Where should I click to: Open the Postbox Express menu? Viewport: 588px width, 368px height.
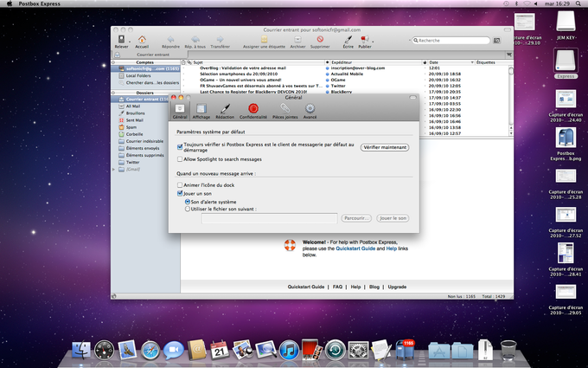tap(40, 3)
